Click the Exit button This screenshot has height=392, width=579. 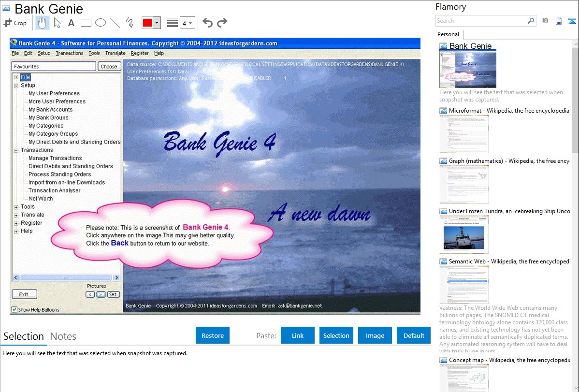[24, 294]
